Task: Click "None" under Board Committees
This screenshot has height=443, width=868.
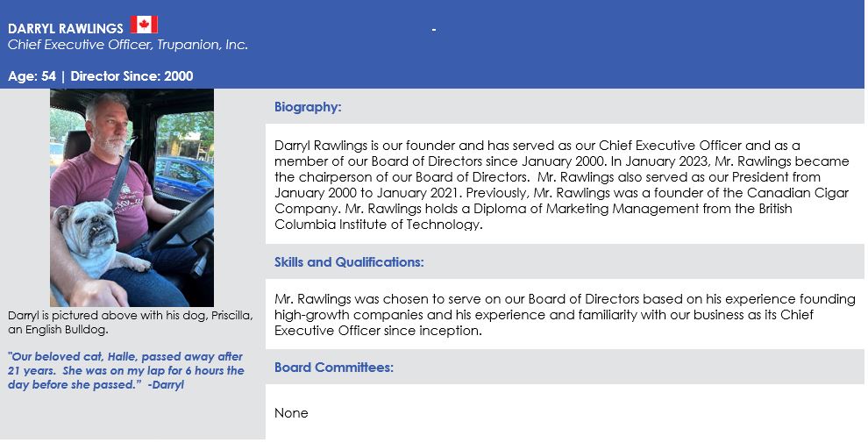Action: (x=291, y=413)
